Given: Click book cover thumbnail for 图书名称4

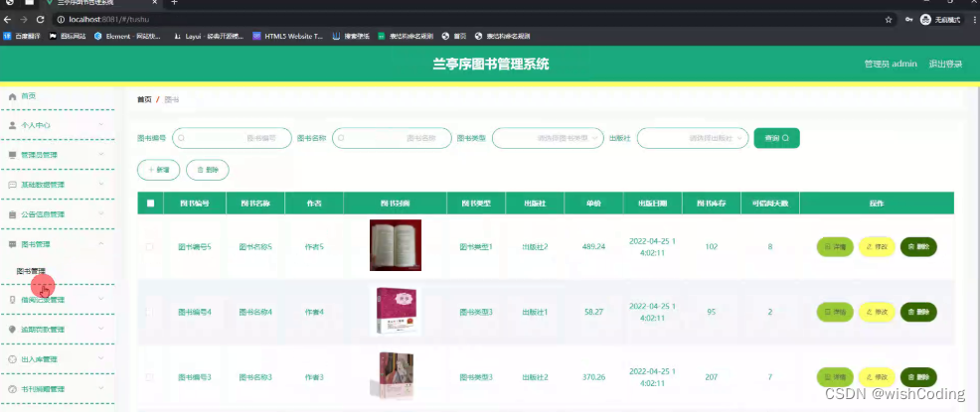Looking at the screenshot, I should [x=395, y=312].
